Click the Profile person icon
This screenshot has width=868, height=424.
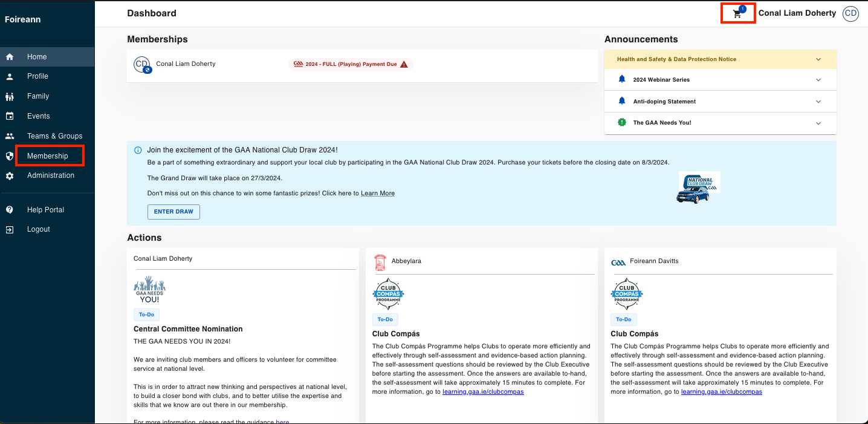tap(10, 76)
